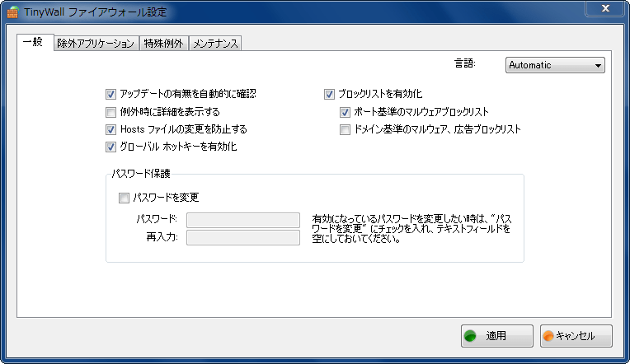Toggle Hosts ファイルの変更を防止する checkbox

(110, 129)
